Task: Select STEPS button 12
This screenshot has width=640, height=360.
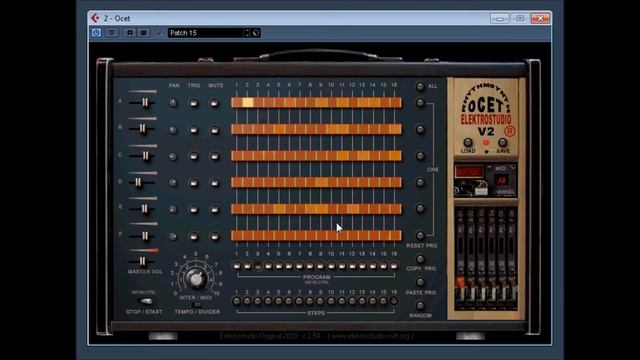Action: tap(352, 302)
